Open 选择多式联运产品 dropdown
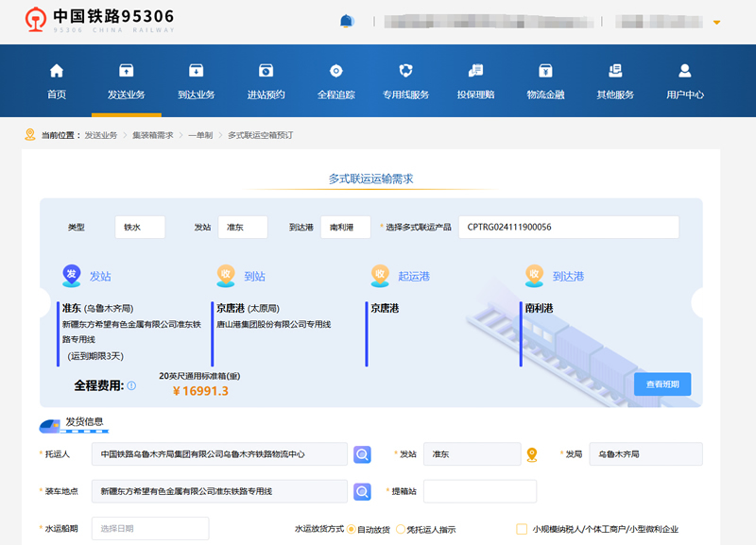The height and width of the screenshot is (545, 756). [568, 228]
